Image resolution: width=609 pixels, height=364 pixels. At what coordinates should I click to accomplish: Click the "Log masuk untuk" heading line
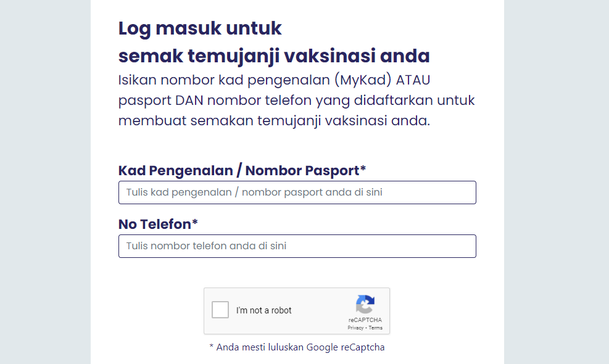pyautogui.click(x=200, y=28)
